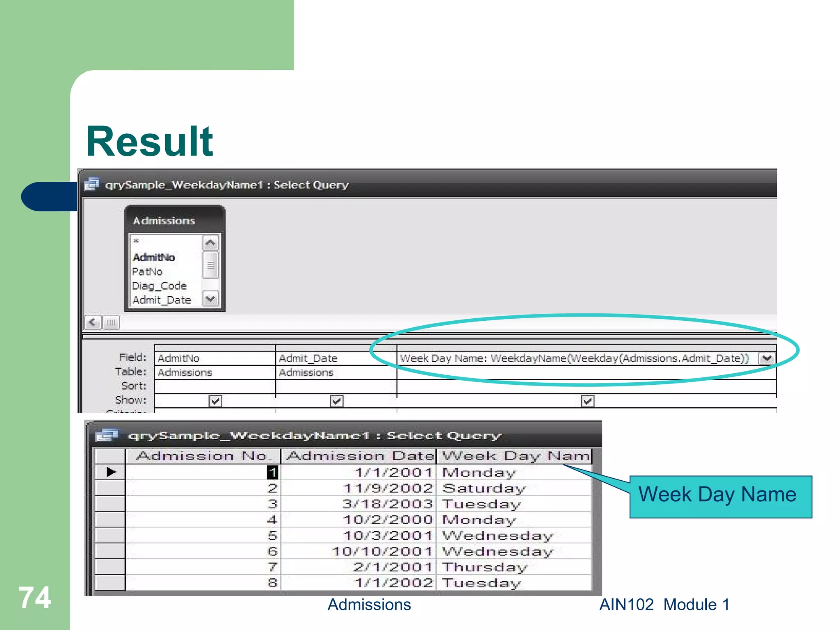This screenshot has height=630, width=840.
Task: Select AdmitNo in Admissions field list
Action: pos(154,258)
